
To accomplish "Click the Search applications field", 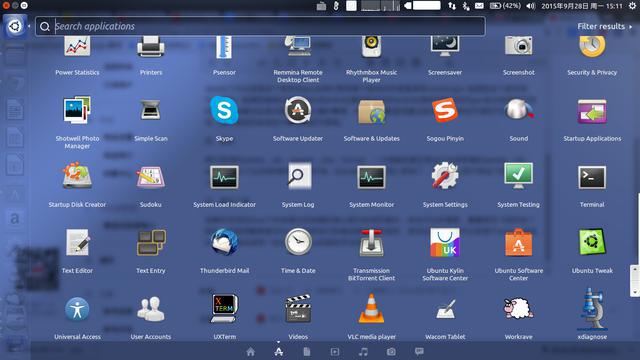I will click(x=260, y=27).
